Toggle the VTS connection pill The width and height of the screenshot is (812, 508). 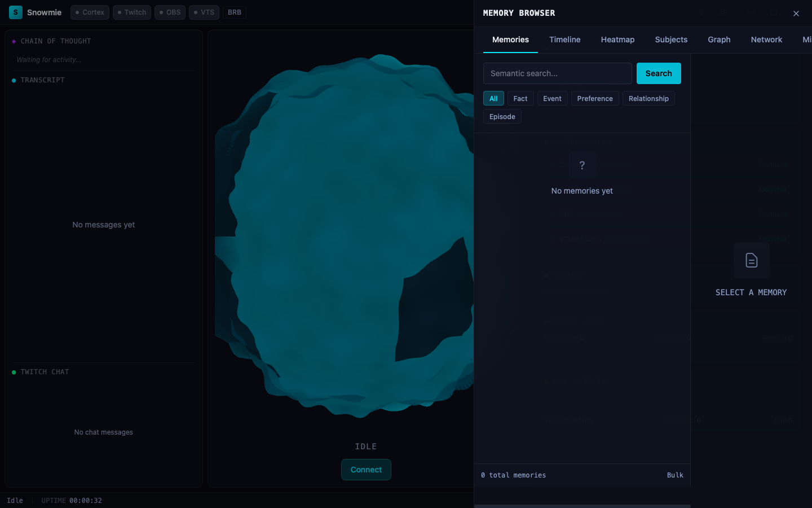pos(204,12)
